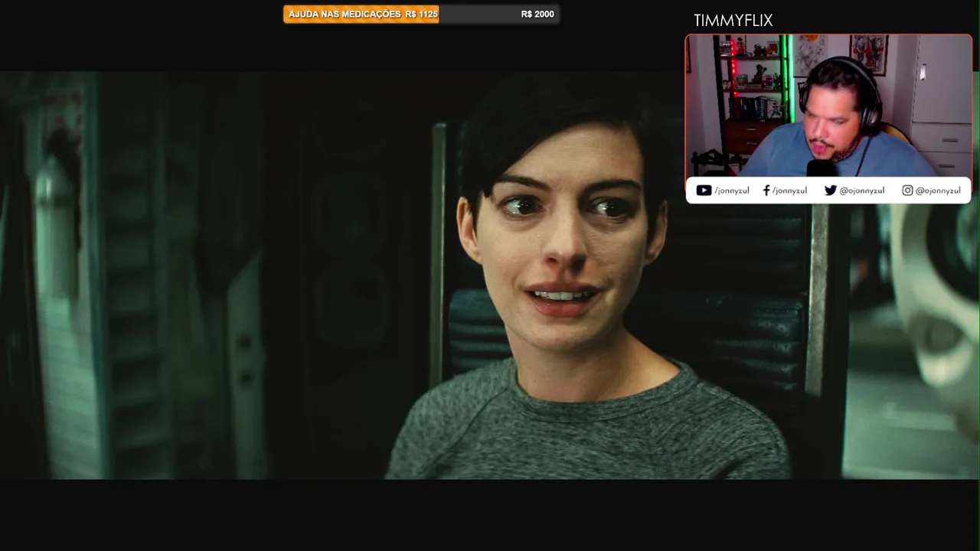Click the AJUDA NAS MEDICAÇÕES label

[345, 15]
